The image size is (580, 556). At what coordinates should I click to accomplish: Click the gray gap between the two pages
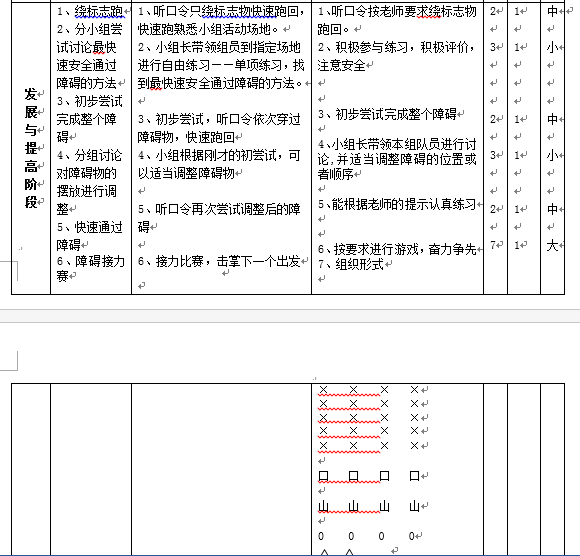tap(290, 316)
